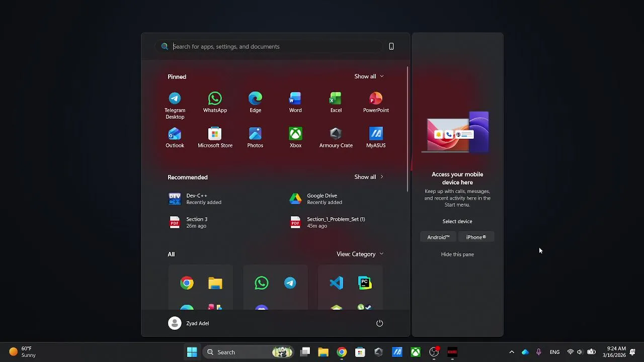Open Telegram icon in the All category tile
644x362 pixels.
point(290,283)
